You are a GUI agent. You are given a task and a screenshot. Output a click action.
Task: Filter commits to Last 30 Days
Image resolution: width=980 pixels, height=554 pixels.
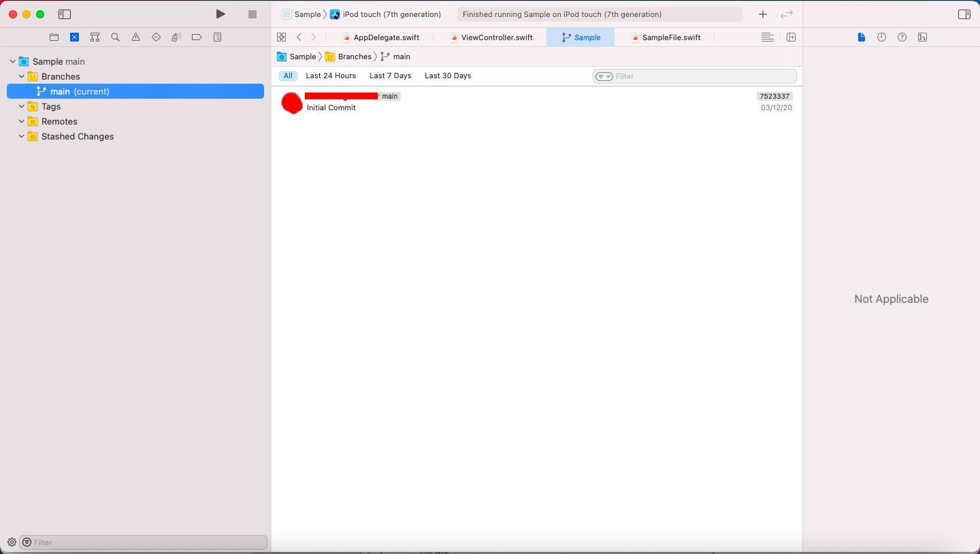pyautogui.click(x=448, y=76)
